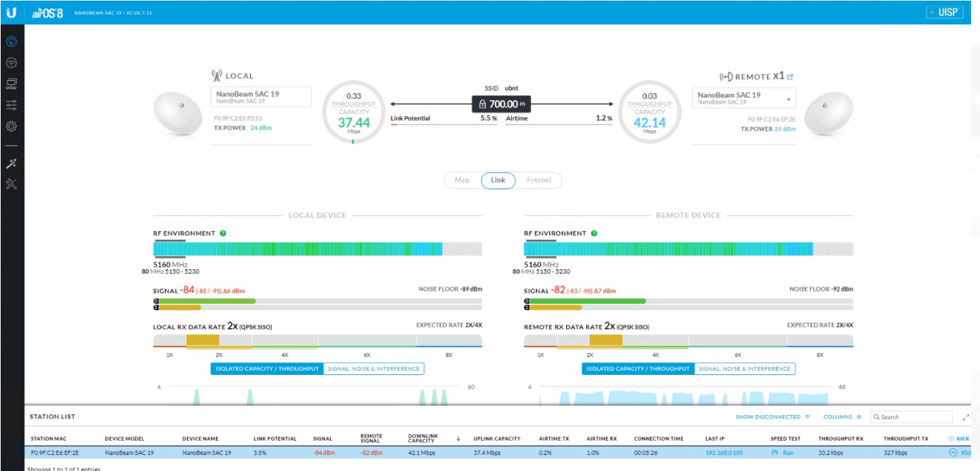Run speed test for the station

coord(783,453)
